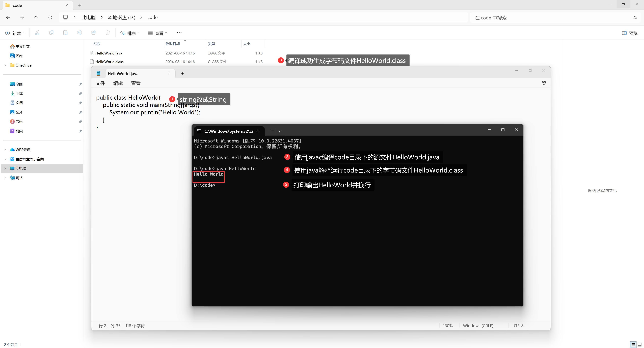
Task: Click the Delete trash icon in toolbar
Action: [x=108, y=33]
